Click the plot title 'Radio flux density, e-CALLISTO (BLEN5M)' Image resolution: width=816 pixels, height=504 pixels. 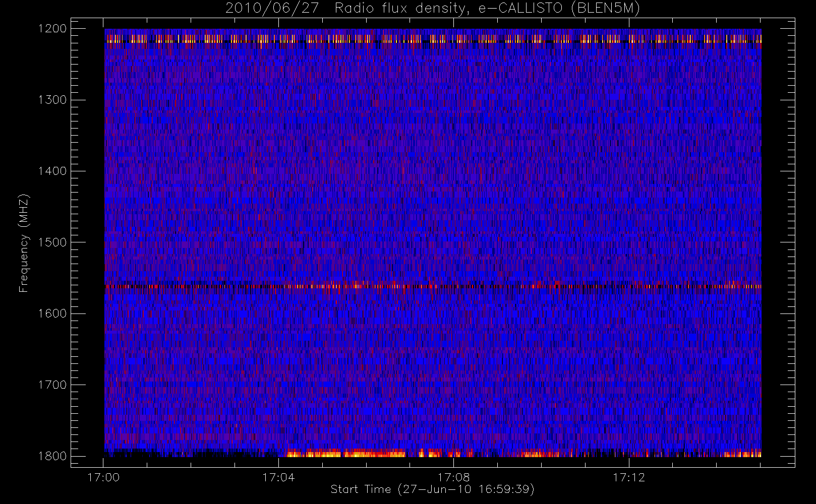(487, 9)
